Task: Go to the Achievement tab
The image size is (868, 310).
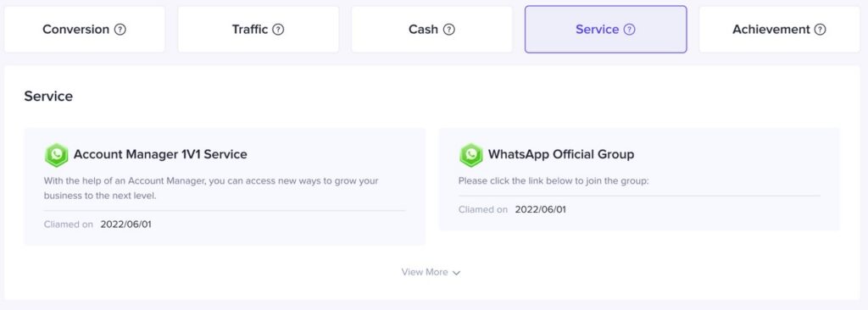Action: [x=780, y=30]
